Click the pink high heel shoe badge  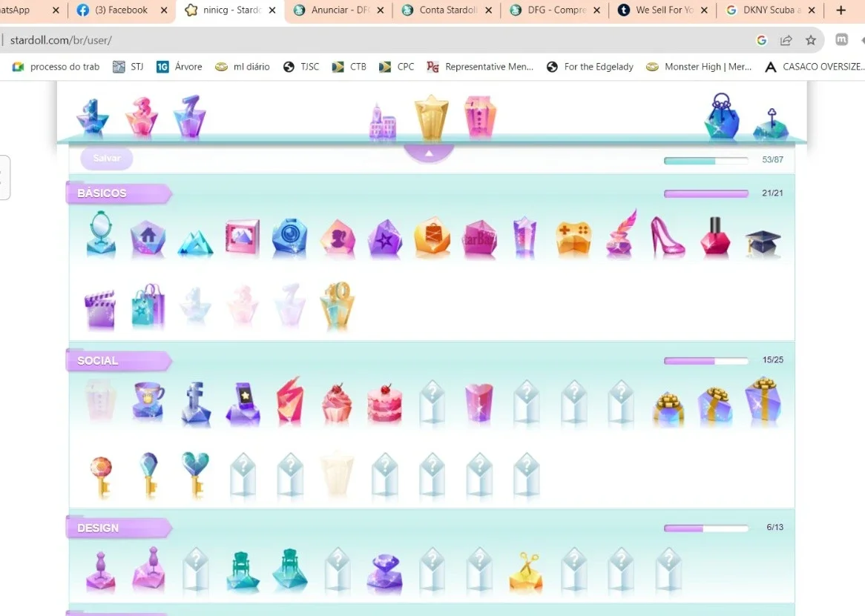[x=668, y=236]
